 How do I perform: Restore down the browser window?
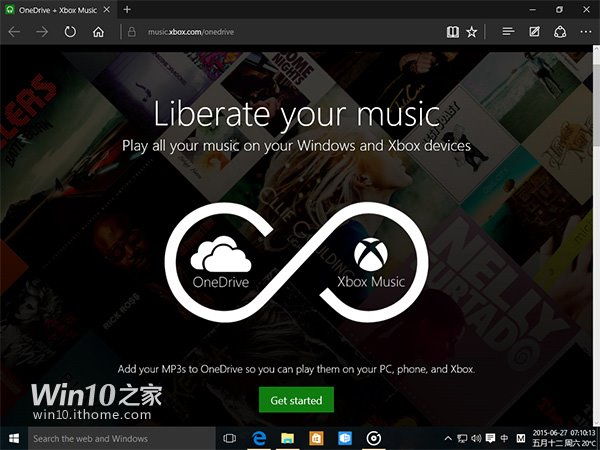pos(559,9)
